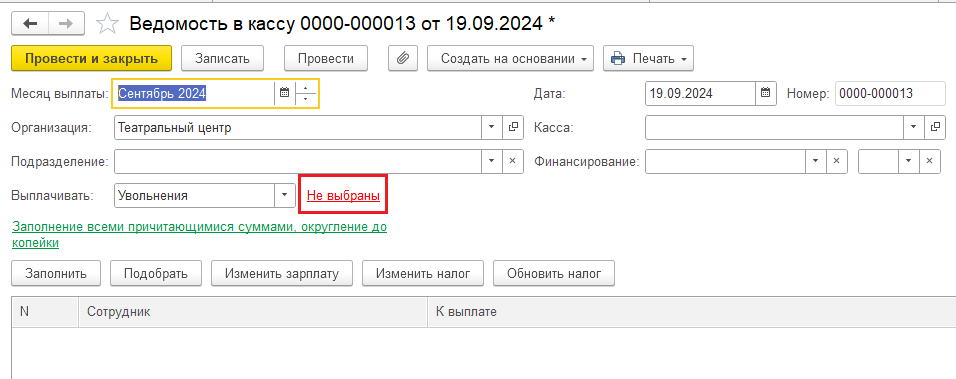
Task: Focus the Выплачивать field showing Увольнения
Action: click(194, 196)
